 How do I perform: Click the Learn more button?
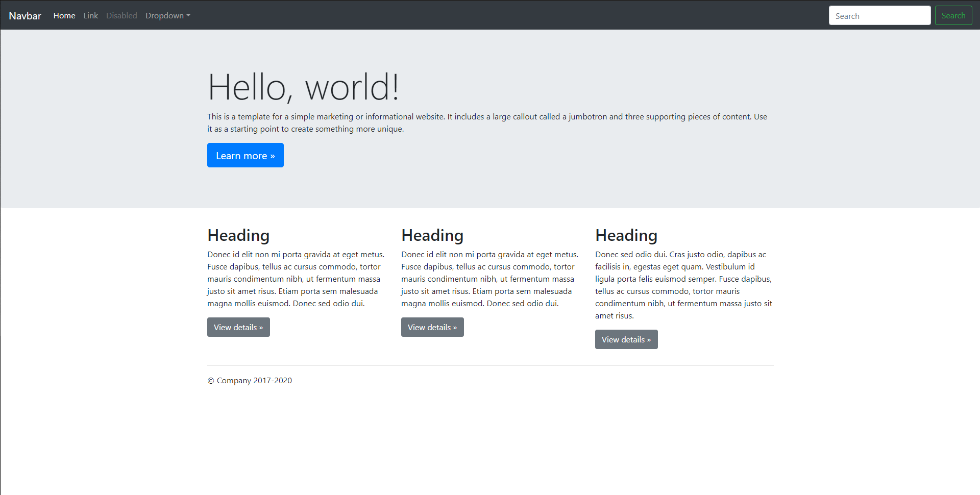pos(245,155)
